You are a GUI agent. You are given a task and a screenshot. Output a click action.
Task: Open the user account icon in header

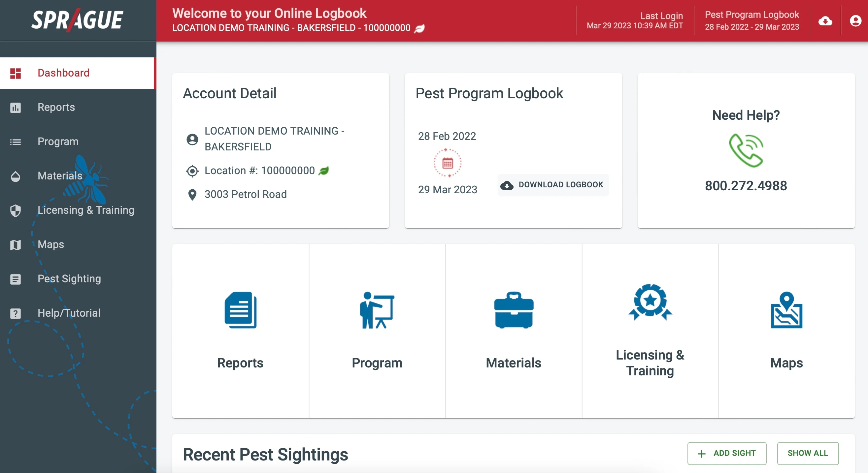(855, 21)
